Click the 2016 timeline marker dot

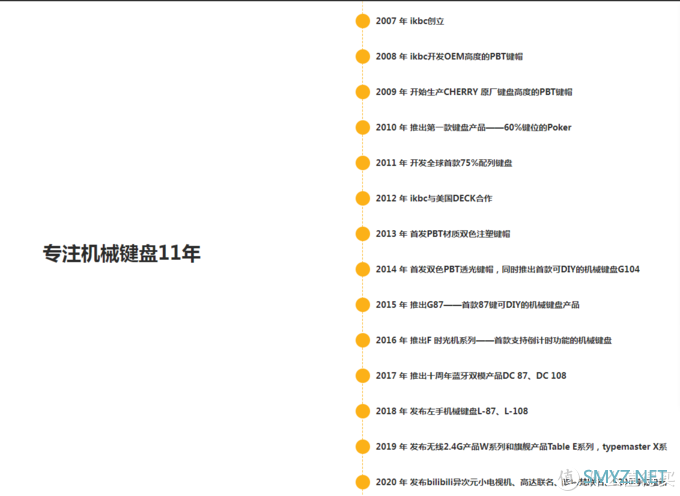click(x=363, y=340)
